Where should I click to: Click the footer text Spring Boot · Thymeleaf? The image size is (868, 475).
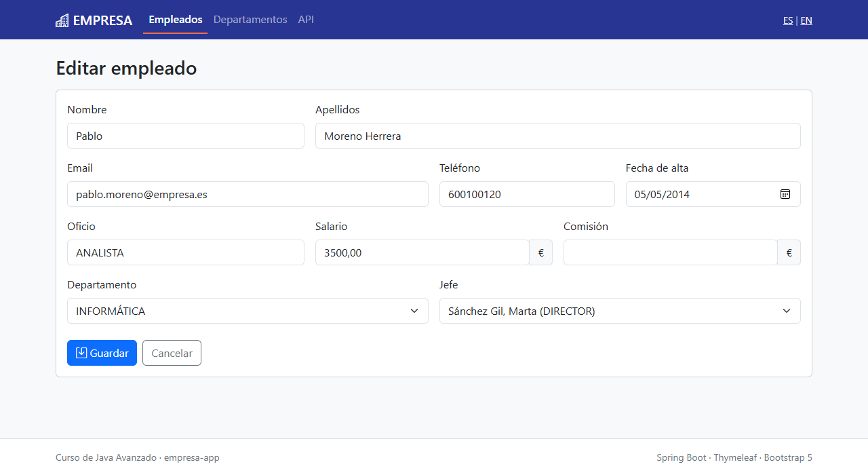(x=706, y=457)
